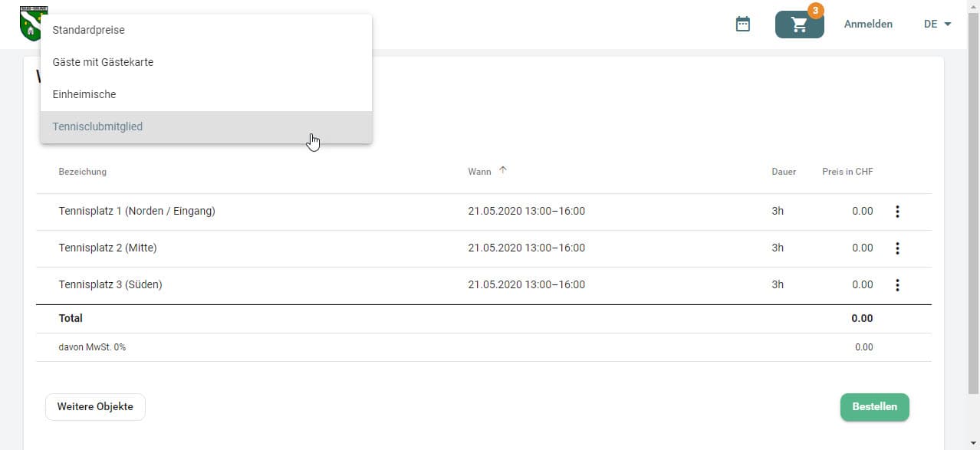Click the green coat-of-arms logo
The width and height of the screenshot is (980, 450).
click(x=31, y=23)
